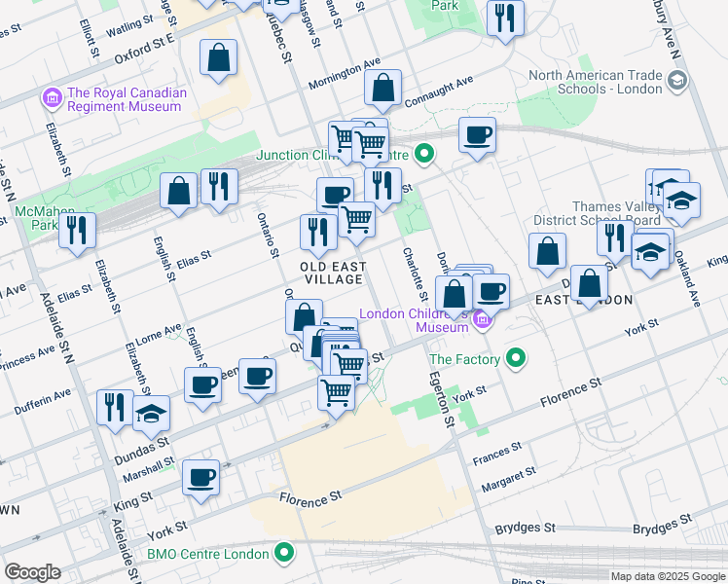Click the London Children's Museum pin icon
This screenshot has height=584, width=728.
click(x=483, y=320)
